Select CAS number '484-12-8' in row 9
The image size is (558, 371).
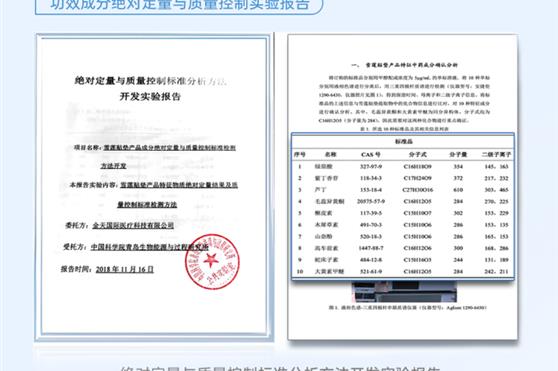[371, 260]
